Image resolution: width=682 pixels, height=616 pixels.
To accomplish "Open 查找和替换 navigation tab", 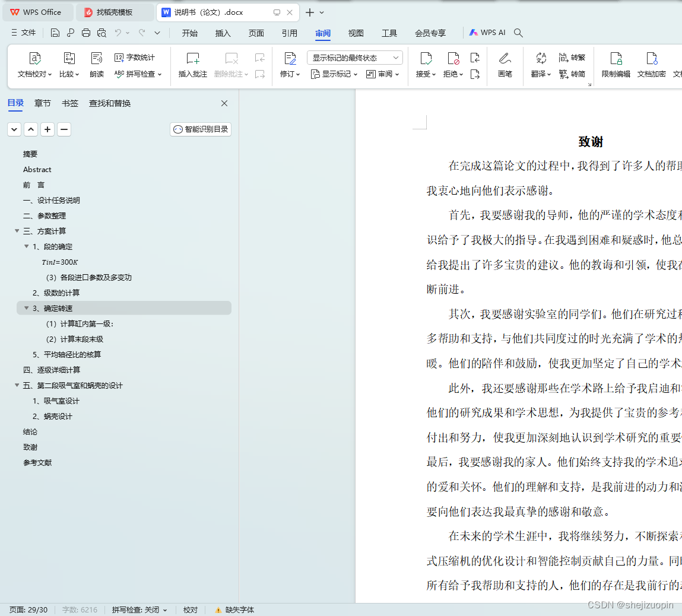I will coord(110,103).
